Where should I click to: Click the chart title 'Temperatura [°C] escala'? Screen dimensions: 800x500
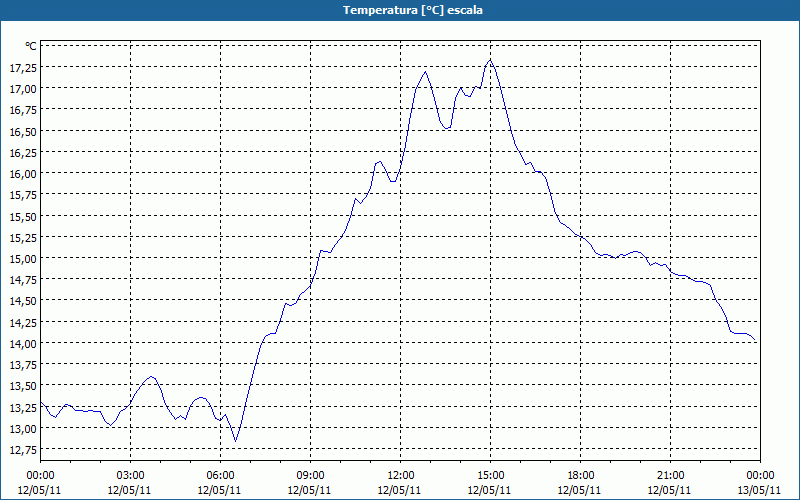[413, 10]
